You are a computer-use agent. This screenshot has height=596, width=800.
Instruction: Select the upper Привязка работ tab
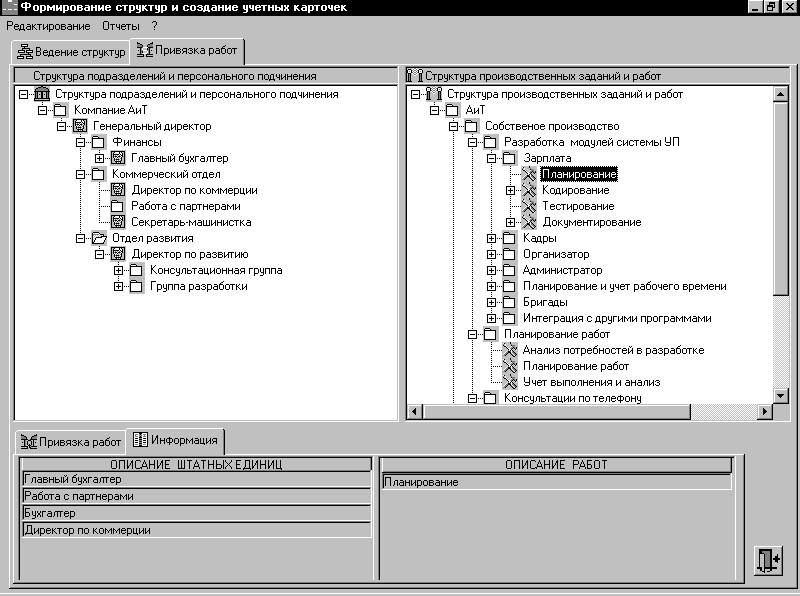pyautogui.click(x=187, y=51)
